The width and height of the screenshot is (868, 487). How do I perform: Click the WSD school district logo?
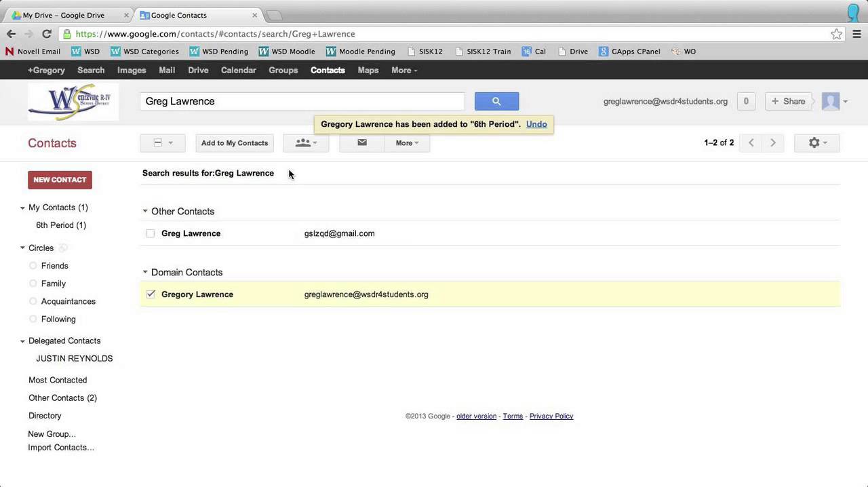coord(73,102)
